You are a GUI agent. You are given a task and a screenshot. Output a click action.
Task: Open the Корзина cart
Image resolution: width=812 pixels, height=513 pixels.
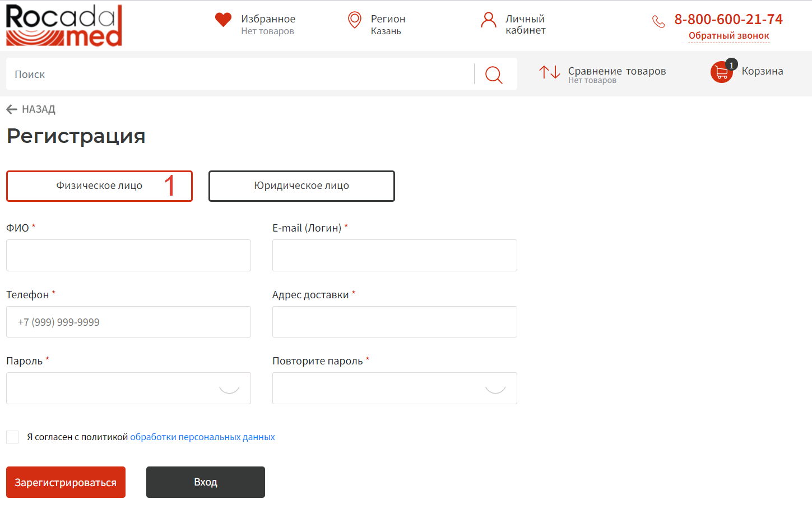tap(762, 71)
